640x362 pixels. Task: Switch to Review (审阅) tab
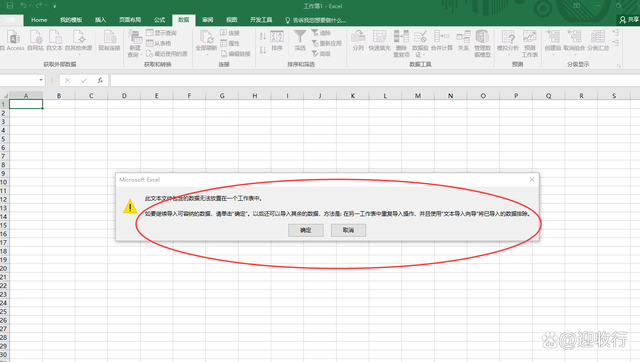(208, 20)
